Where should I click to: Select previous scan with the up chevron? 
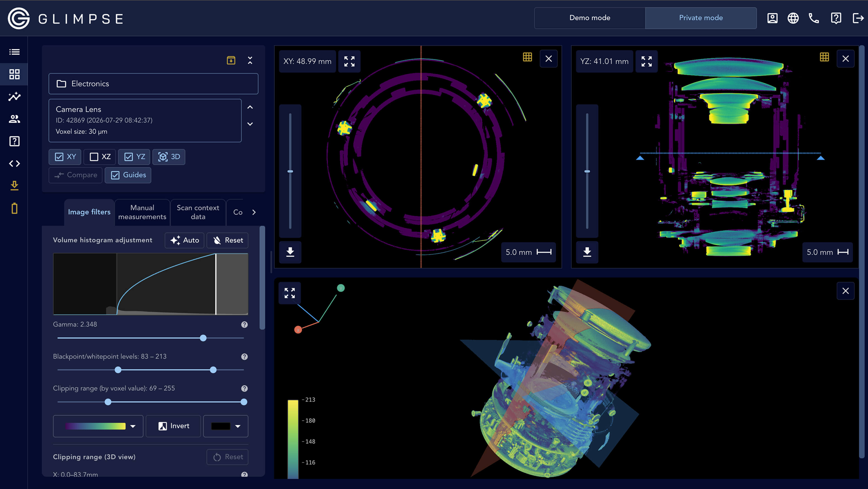click(x=250, y=107)
